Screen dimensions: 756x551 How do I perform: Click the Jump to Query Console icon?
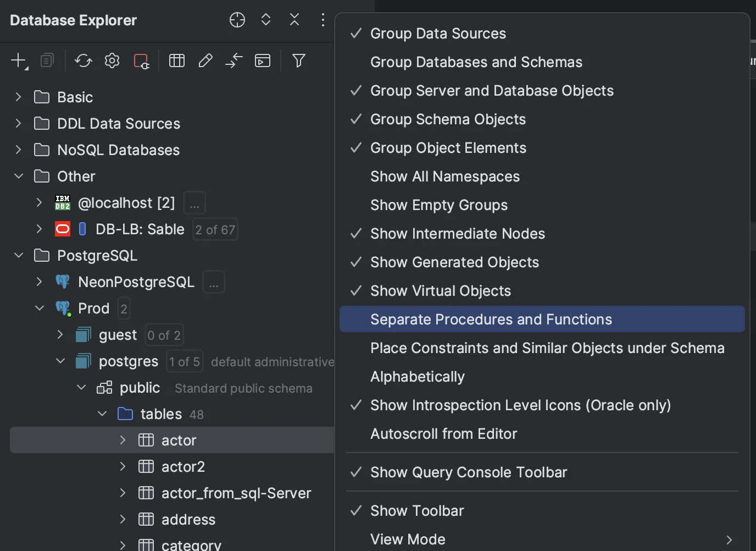point(263,60)
